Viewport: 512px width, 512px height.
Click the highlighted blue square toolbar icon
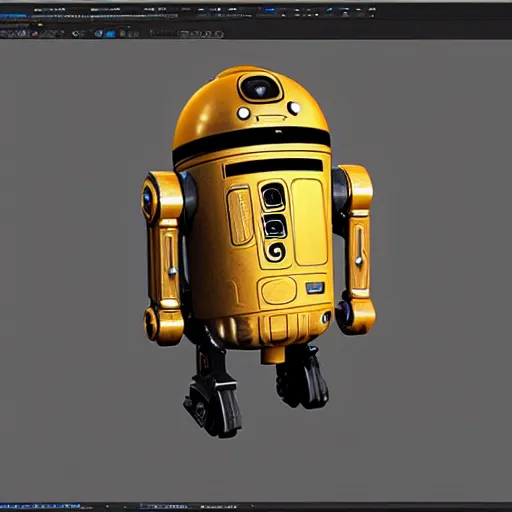[110, 34]
